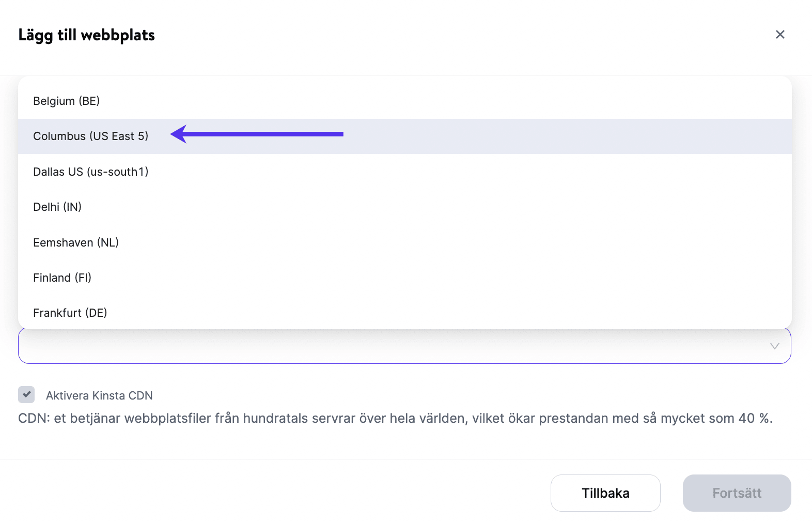Click the Aktivera Kinsta CDN label text
The image size is (812, 521).
[x=99, y=396]
